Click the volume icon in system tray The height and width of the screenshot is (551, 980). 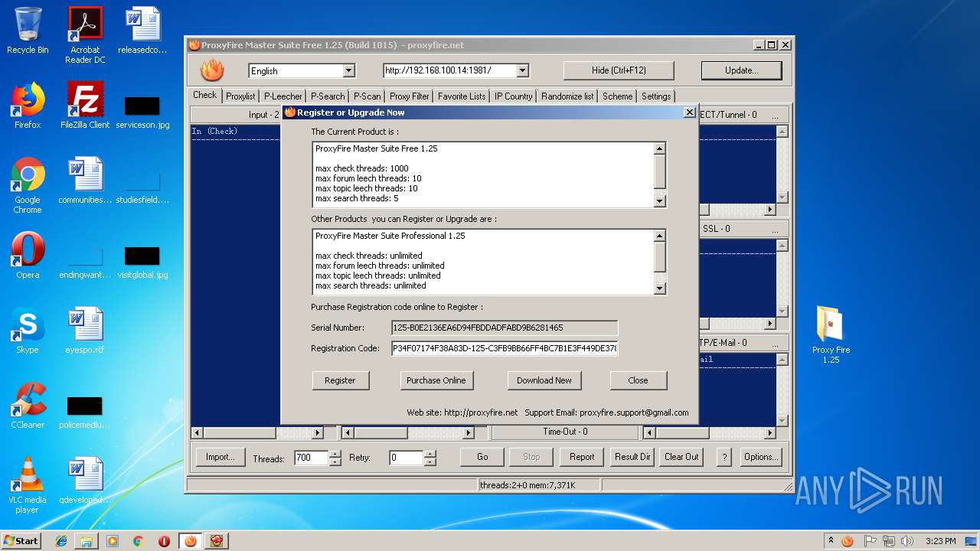(x=906, y=541)
